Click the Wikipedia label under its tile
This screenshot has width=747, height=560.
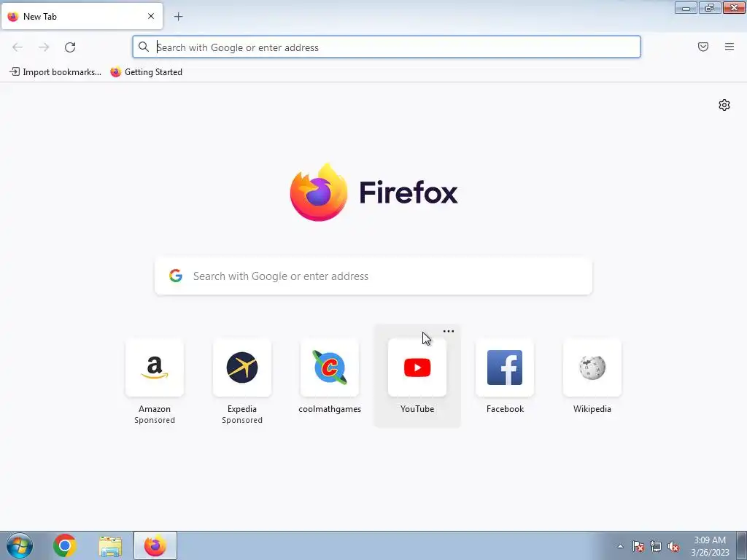pos(592,409)
